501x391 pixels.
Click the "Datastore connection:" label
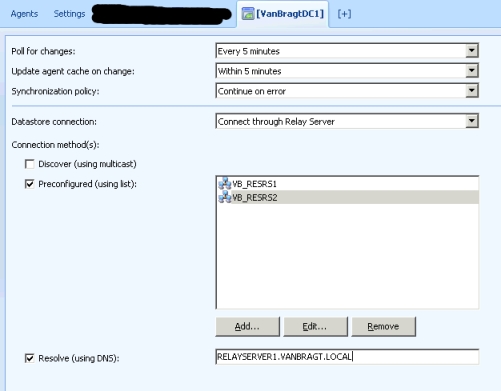pyautogui.click(x=54, y=122)
